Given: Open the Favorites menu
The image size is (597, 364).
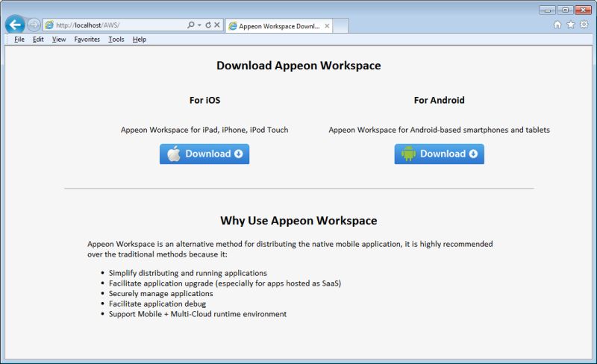Looking at the screenshot, I should click(x=87, y=40).
